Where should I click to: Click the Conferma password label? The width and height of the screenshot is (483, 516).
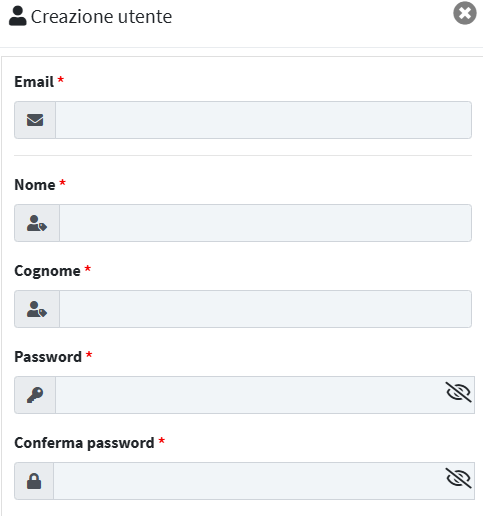[84, 443]
